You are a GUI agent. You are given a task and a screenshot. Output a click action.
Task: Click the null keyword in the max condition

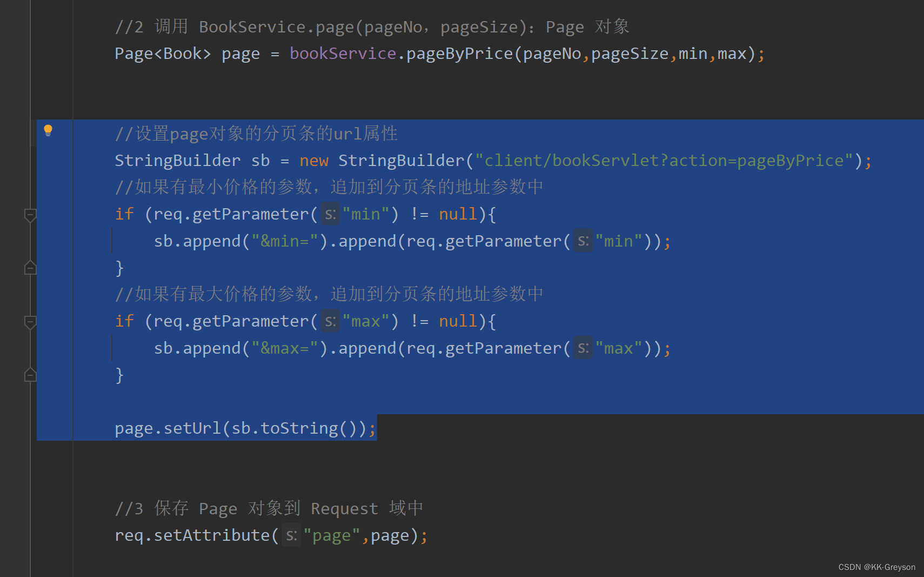(458, 321)
